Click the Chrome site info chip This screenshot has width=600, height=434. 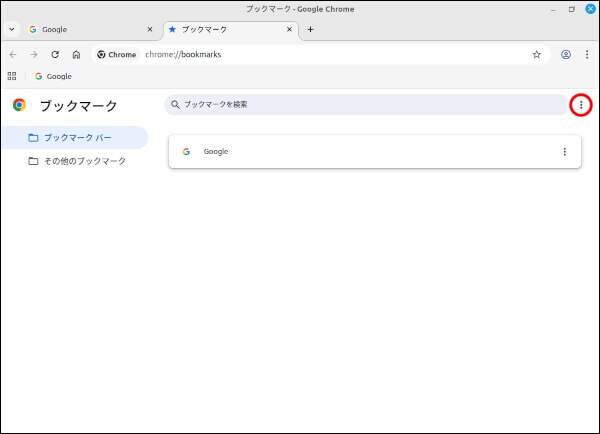(x=117, y=54)
